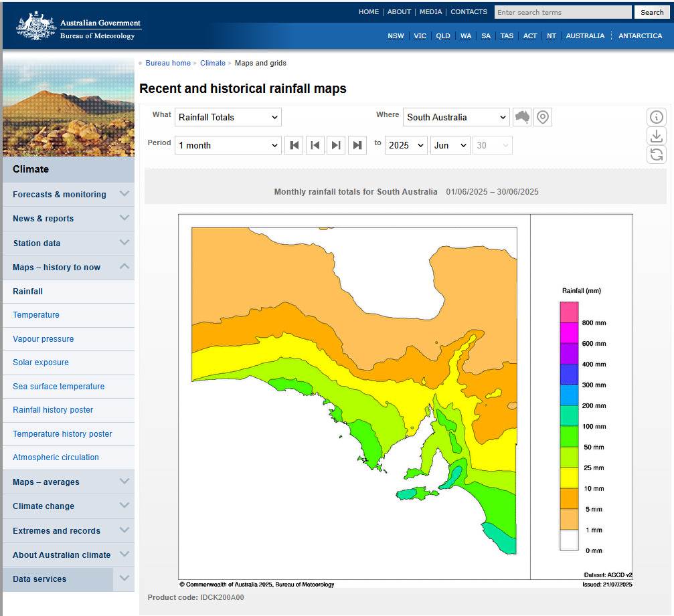
Task: Click the Australia map view icon
Action: [x=522, y=117]
